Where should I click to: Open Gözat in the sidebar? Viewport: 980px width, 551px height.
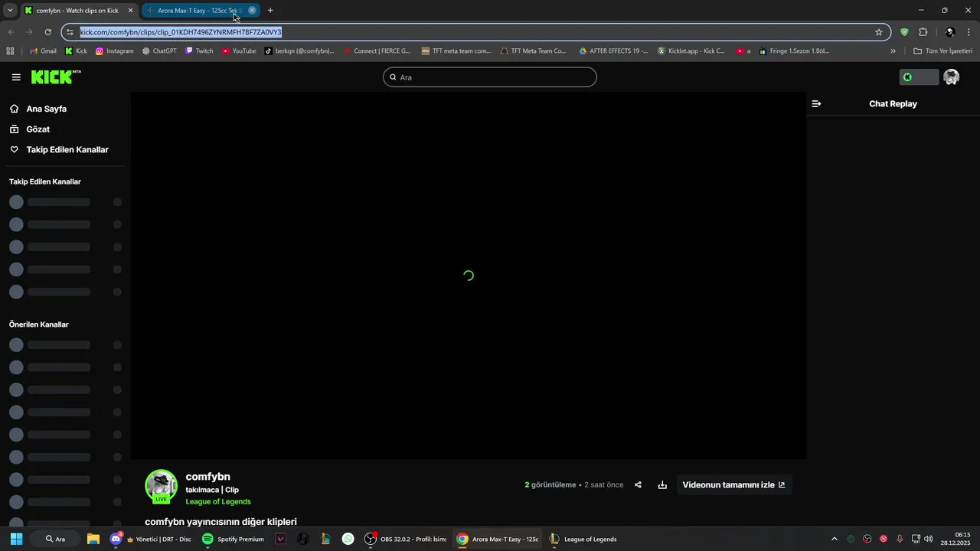[x=38, y=129]
